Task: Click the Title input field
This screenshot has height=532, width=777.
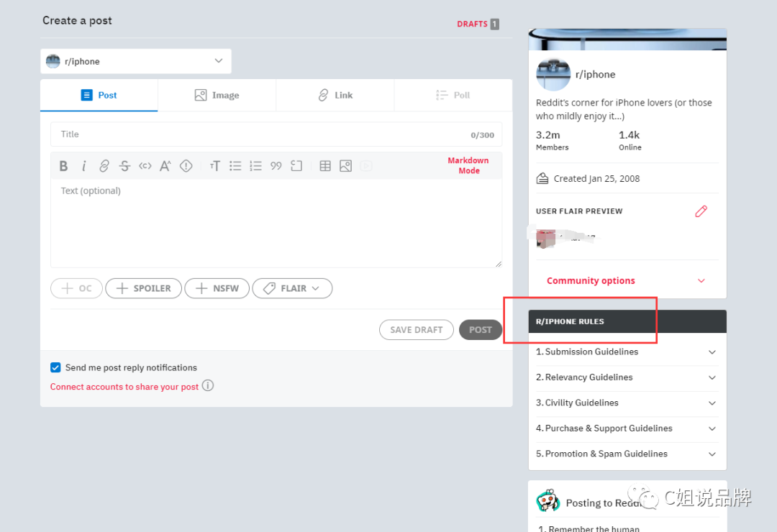Action: point(276,134)
